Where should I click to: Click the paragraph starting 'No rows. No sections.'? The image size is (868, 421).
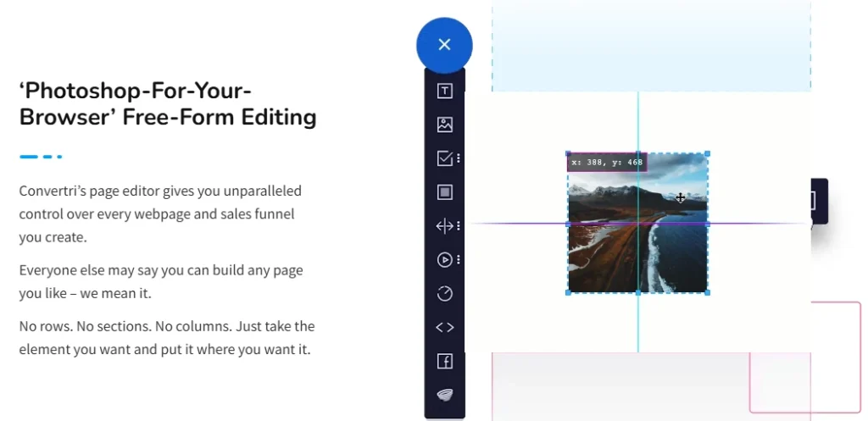(167, 338)
